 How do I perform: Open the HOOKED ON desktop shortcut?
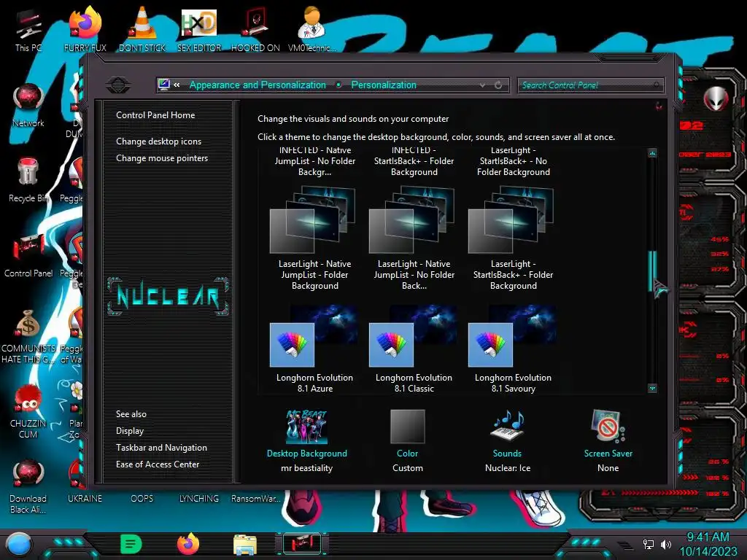pyautogui.click(x=255, y=29)
